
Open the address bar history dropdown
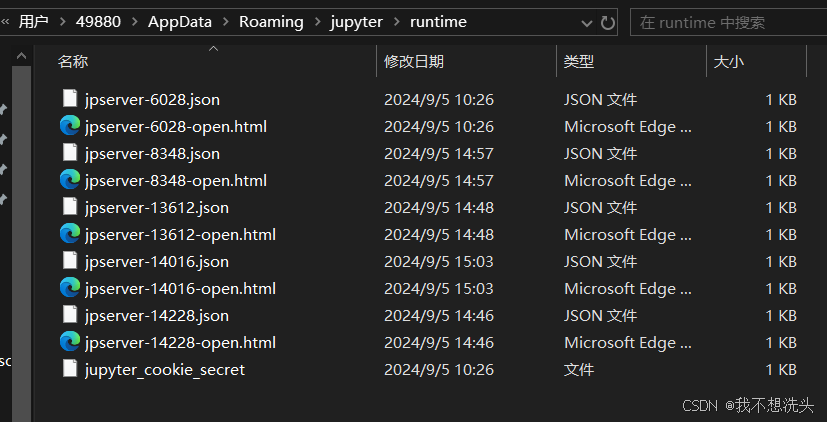pyautogui.click(x=586, y=23)
